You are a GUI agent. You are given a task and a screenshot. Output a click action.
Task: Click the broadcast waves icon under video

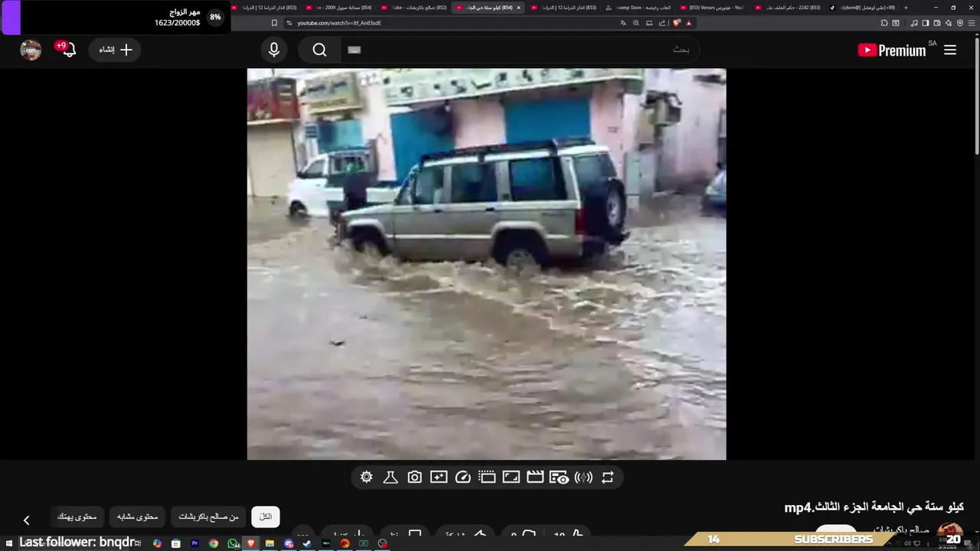583,478
